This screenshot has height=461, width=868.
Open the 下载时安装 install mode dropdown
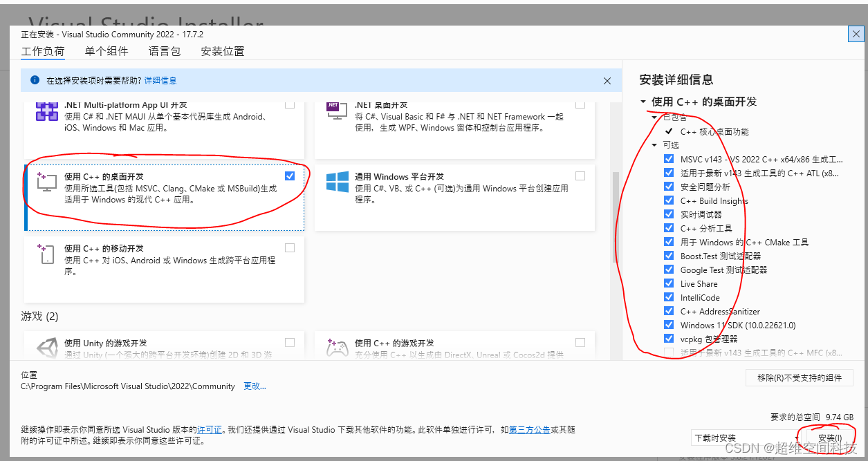748,438
